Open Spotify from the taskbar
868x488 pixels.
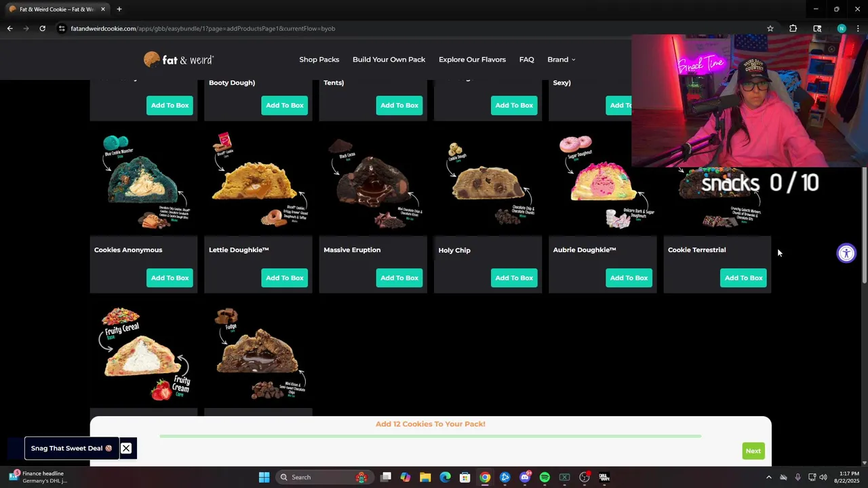coord(545,477)
